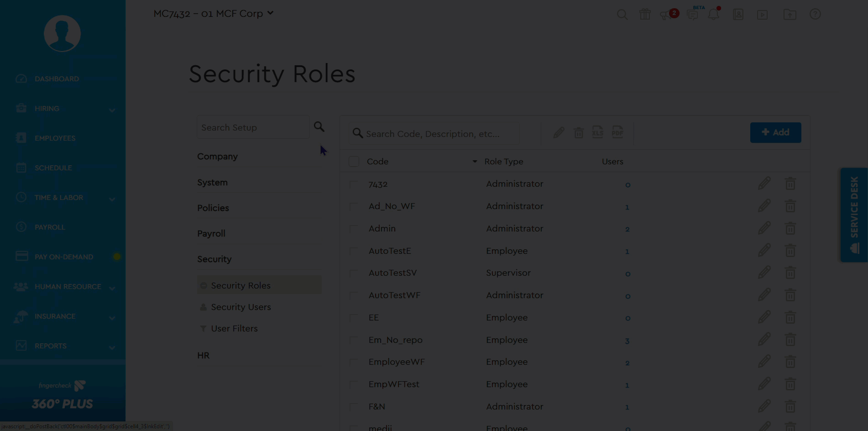Open the Service Desk side tab
868x431 pixels.
pos(854,215)
